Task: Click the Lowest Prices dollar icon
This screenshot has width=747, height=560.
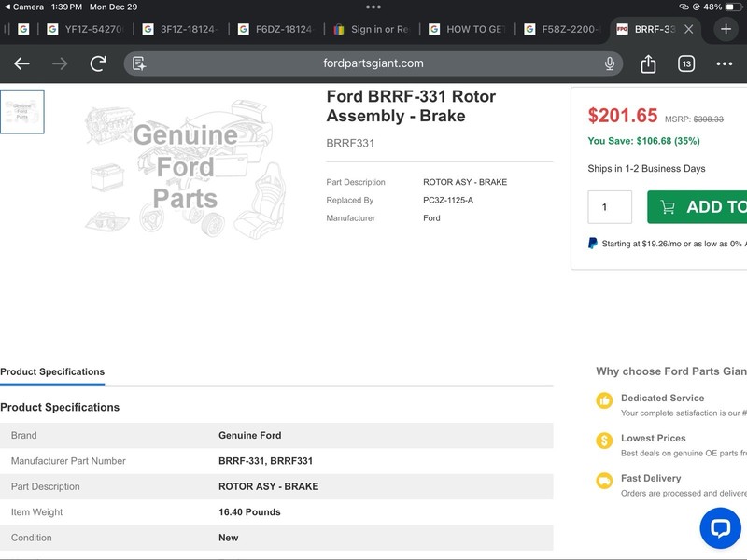Action: [x=604, y=441]
